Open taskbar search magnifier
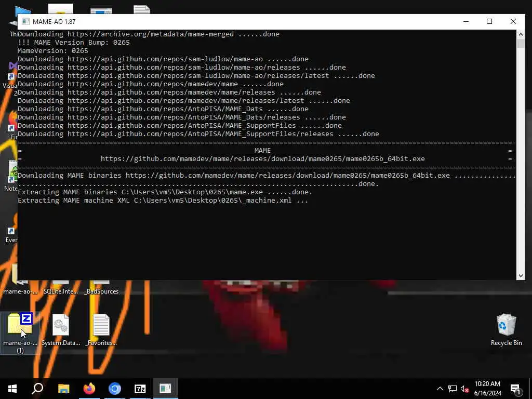Image resolution: width=532 pixels, height=399 pixels. tap(37, 389)
